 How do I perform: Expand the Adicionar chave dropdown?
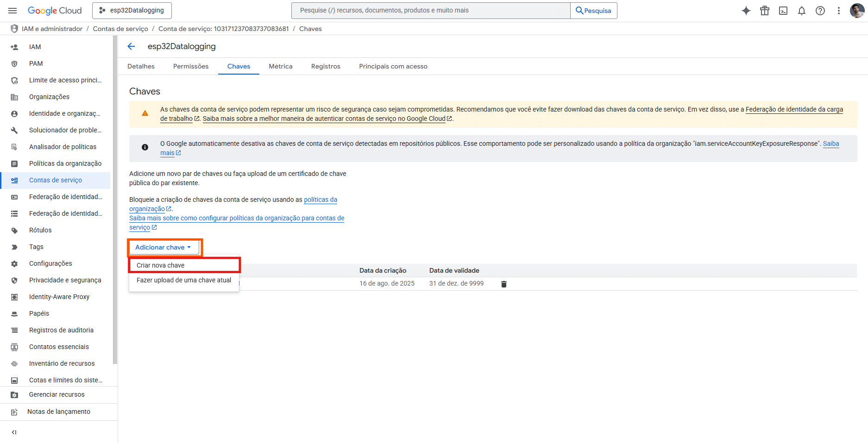[164, 248]
